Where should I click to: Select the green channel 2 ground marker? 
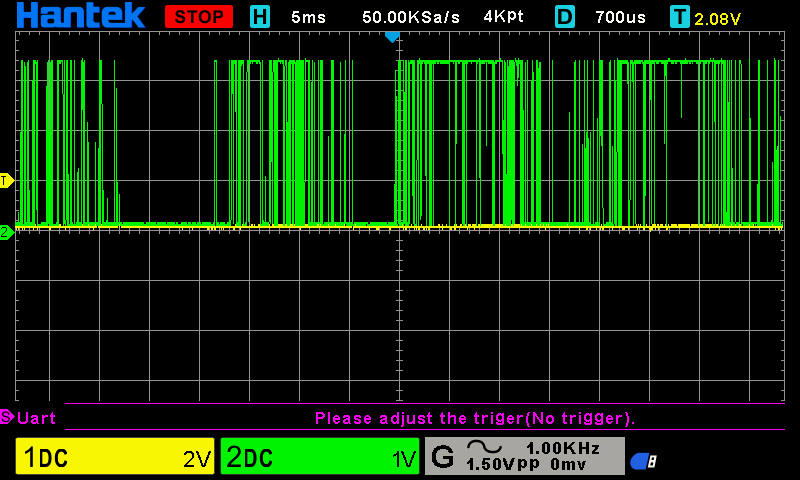click(x=6, y=232)
